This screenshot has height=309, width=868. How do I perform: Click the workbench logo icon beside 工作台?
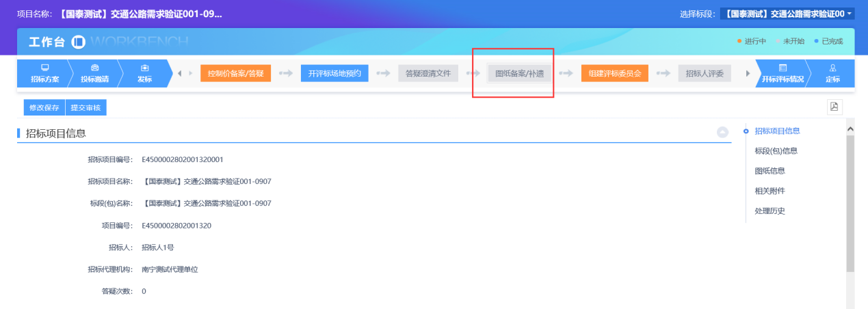pyautogui.click(x=79, y=42)
